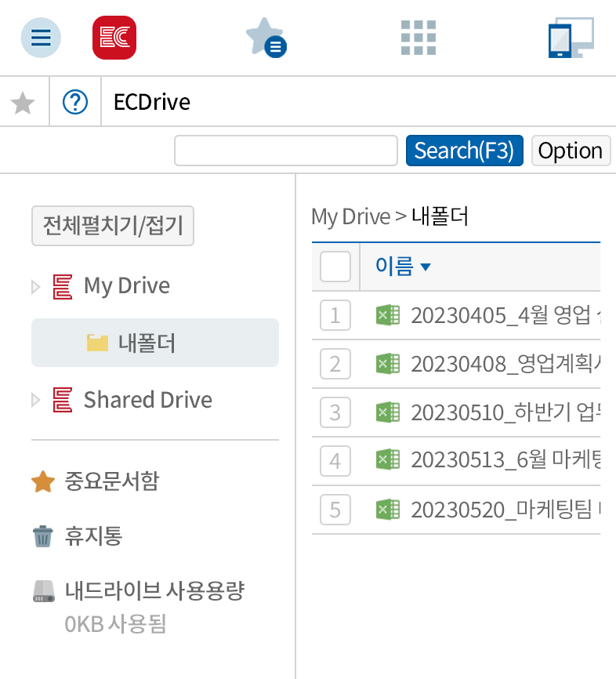The height and width of the screenshot is (679, 616).
Task: Open the favorites menu star icon
Action: [x=266, y=38]
